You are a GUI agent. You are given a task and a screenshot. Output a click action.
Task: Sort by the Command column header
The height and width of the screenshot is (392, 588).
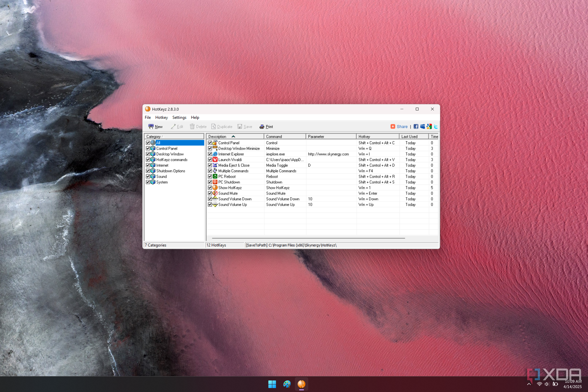[285, 136]
